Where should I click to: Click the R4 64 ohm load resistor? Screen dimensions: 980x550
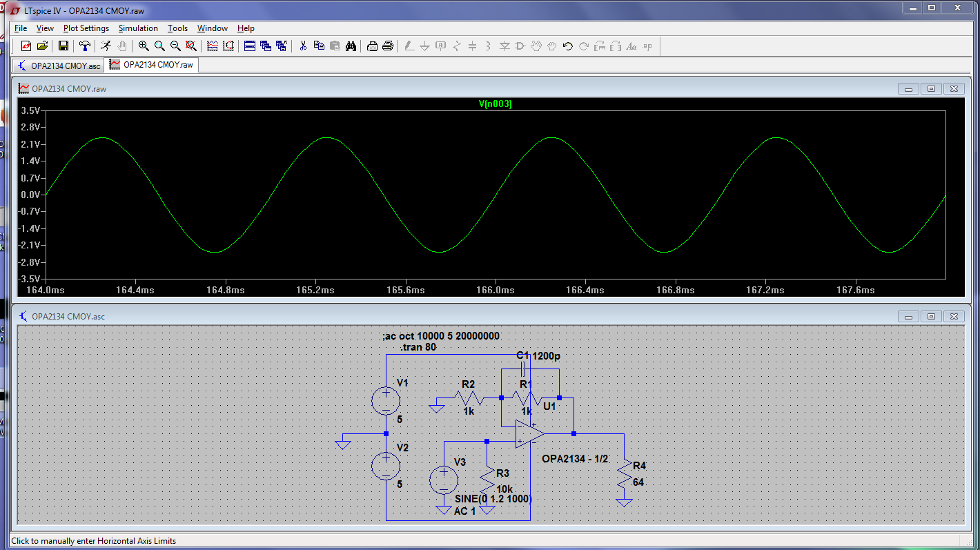point(625,474)
